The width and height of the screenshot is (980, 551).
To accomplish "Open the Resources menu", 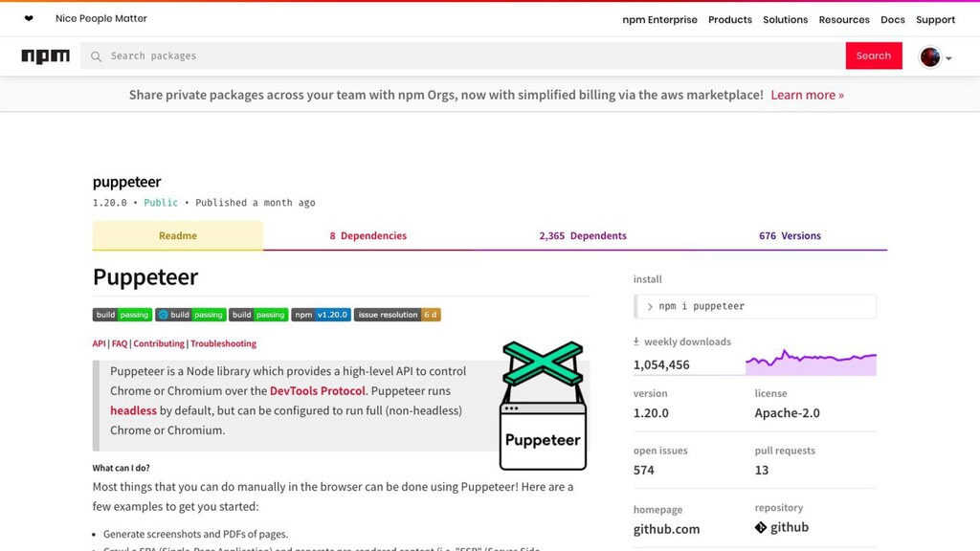I will pos(844,19).
